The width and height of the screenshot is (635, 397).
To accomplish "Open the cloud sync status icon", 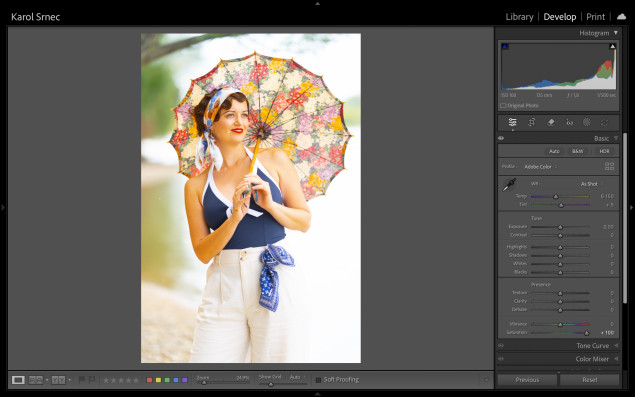I will tap(621, 17).
